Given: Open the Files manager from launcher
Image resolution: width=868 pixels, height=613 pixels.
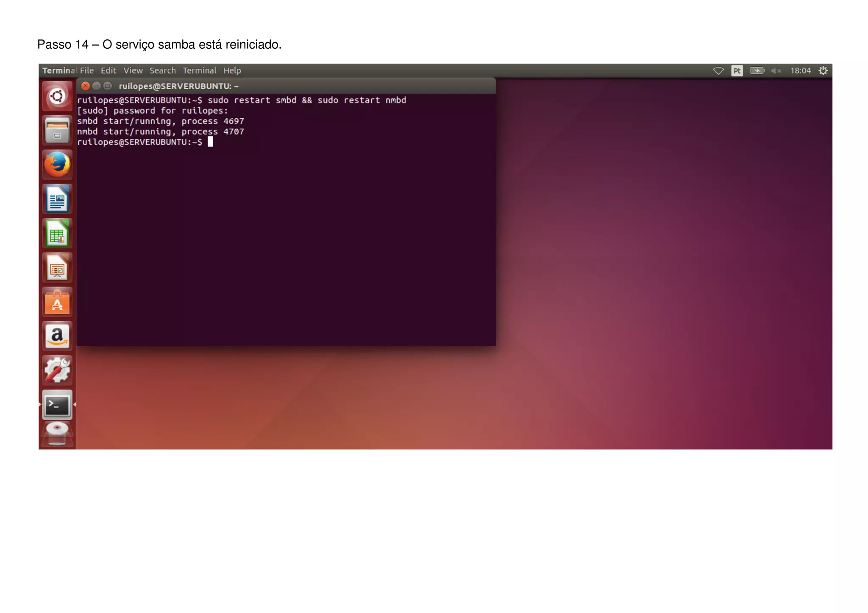Looking at the screenshot, I should click(x=57, y=130).
